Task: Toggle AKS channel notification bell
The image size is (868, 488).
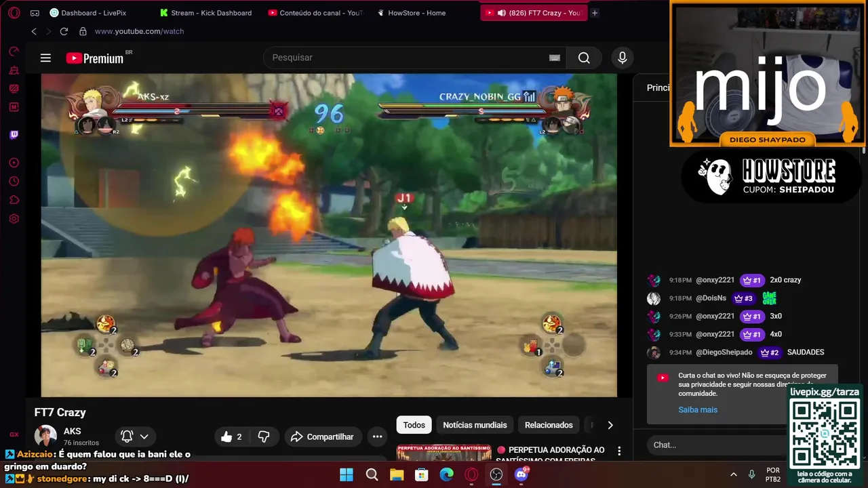Action: (x=127, y=436)
